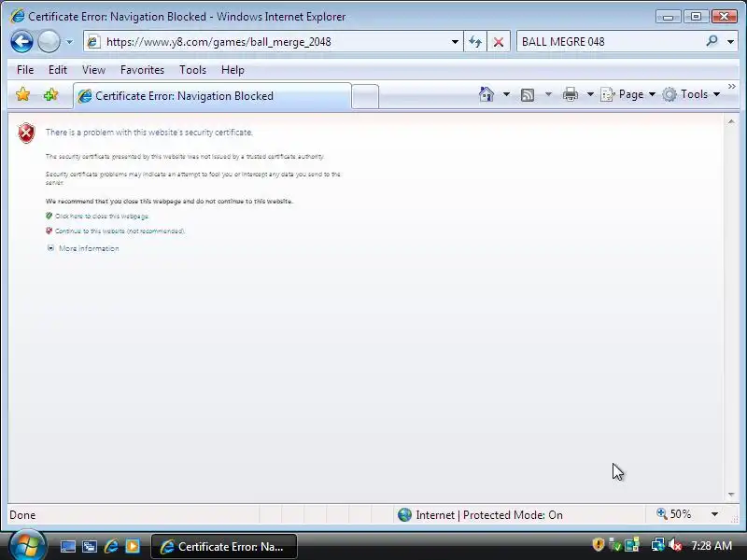Open the Favorites menu

pos(142,70)
